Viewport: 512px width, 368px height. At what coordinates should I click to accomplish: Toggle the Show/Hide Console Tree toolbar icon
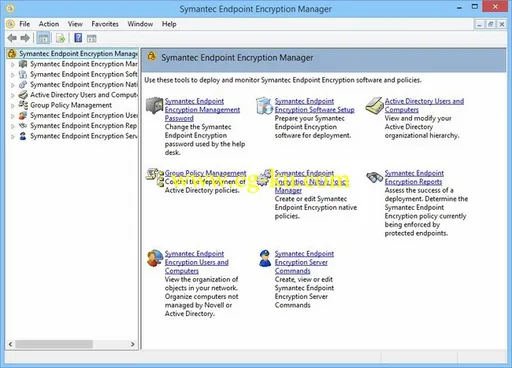pyautogui.click(x=43, y=38)
